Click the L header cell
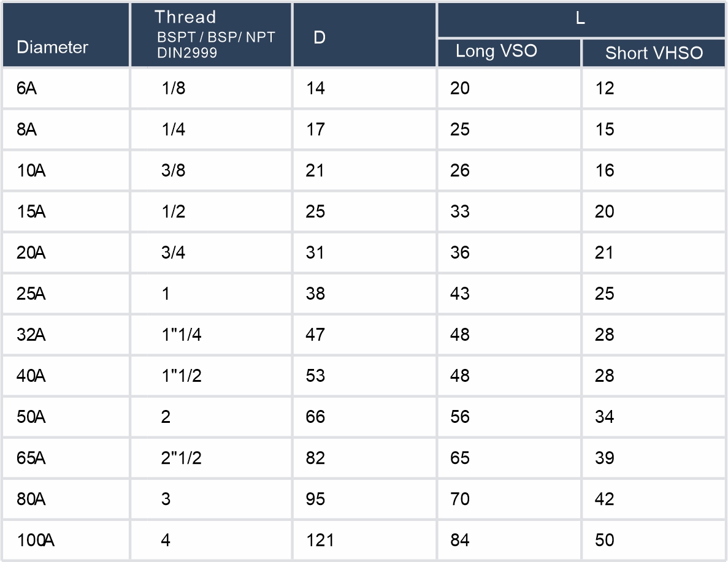This screenshot has width=728, height=562. (x=580, y=18)
